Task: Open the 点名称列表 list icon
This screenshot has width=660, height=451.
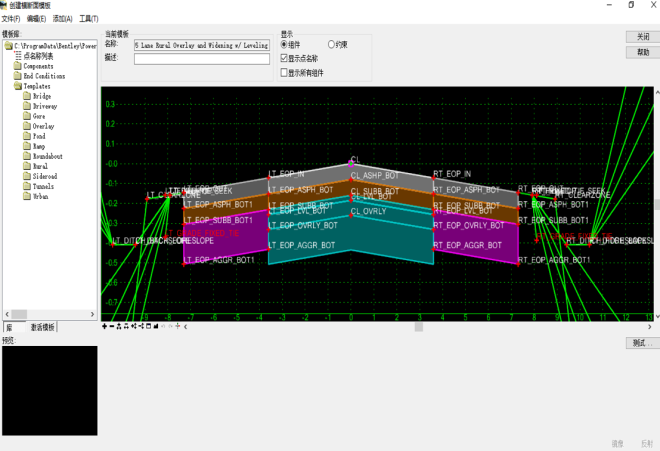Action: [x=17, y=56]
